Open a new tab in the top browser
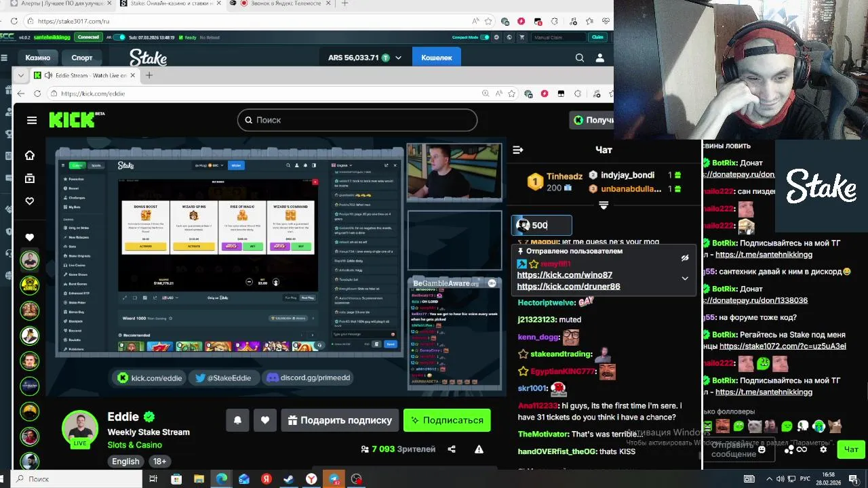 coord(344,3)
